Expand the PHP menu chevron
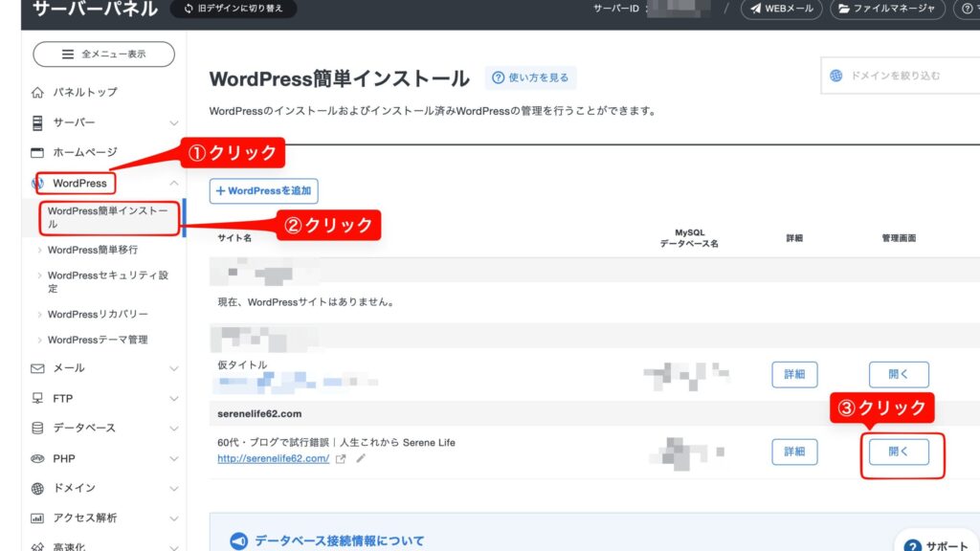This screenshot has width=980, height=551. 174,458
